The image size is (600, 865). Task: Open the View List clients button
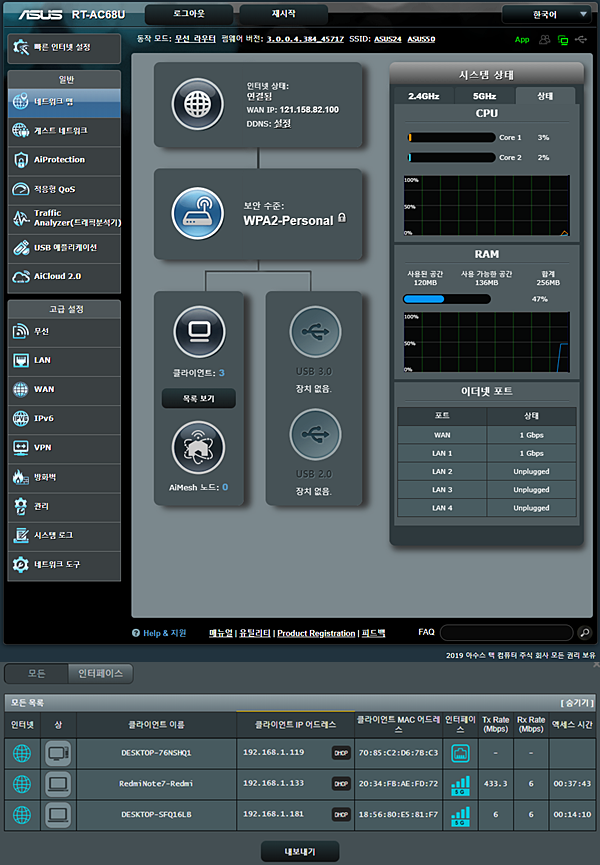coord(199,398)
